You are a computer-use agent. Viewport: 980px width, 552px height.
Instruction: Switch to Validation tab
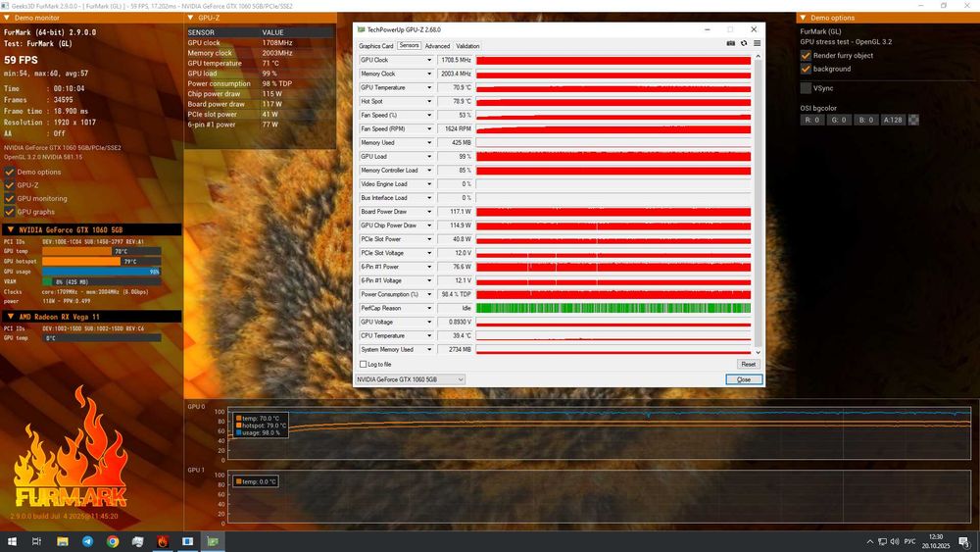(x=467, y=46)
